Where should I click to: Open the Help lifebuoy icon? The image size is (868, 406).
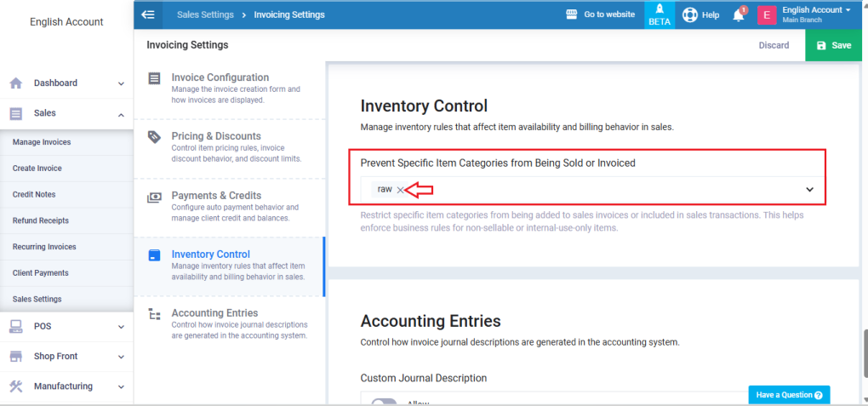[x=690, y=15]
